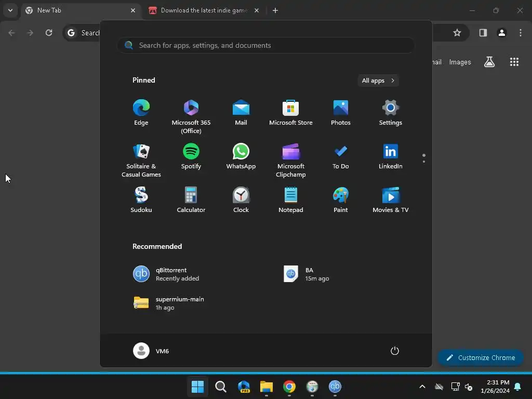Open the Google apps grid

[x=514, y=62]
